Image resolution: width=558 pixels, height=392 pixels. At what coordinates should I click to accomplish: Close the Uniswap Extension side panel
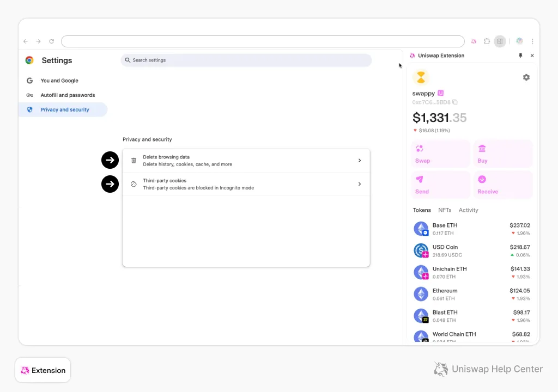532,56
